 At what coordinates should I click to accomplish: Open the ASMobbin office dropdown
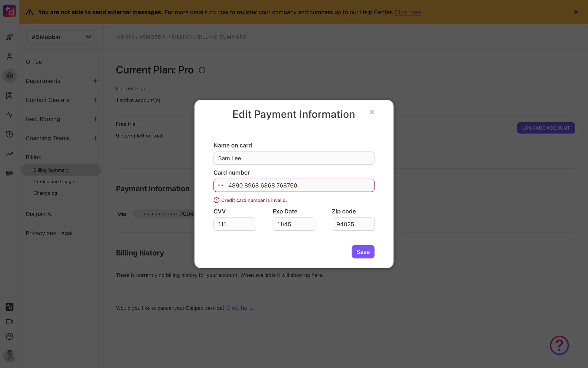coord(61,37)
